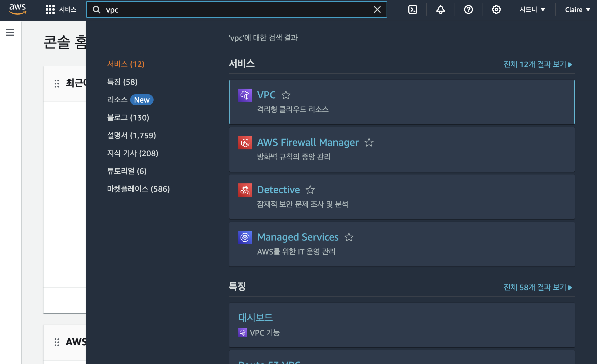This screenshot has height=364, width=597.
Task: View all 12 service results link
Action: pos(538,64)
